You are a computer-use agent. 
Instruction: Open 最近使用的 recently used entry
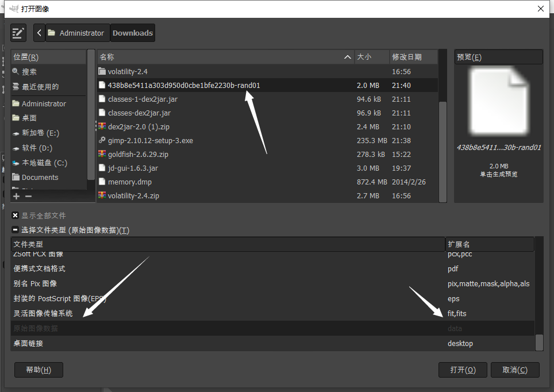pos(48,87)
